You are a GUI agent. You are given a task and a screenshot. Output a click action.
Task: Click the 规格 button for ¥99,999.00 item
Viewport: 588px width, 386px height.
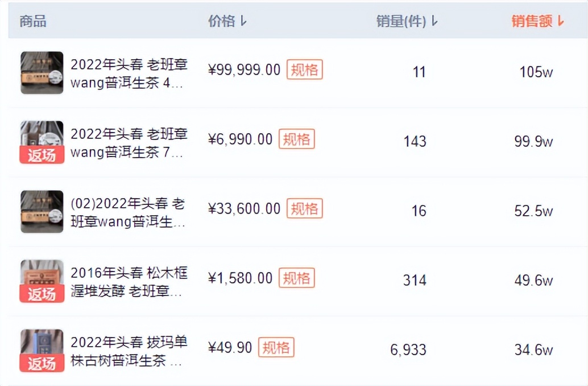(304, 70)
